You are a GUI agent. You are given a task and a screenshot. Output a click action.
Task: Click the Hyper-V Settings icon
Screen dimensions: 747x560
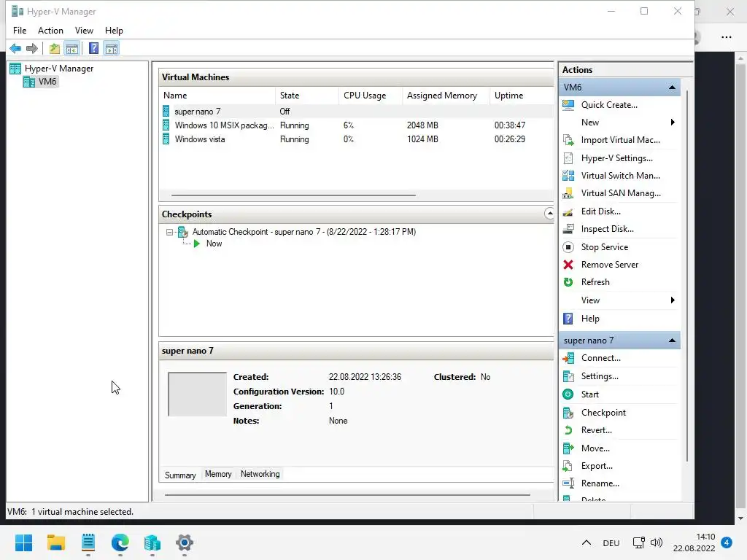coord(568,158)
